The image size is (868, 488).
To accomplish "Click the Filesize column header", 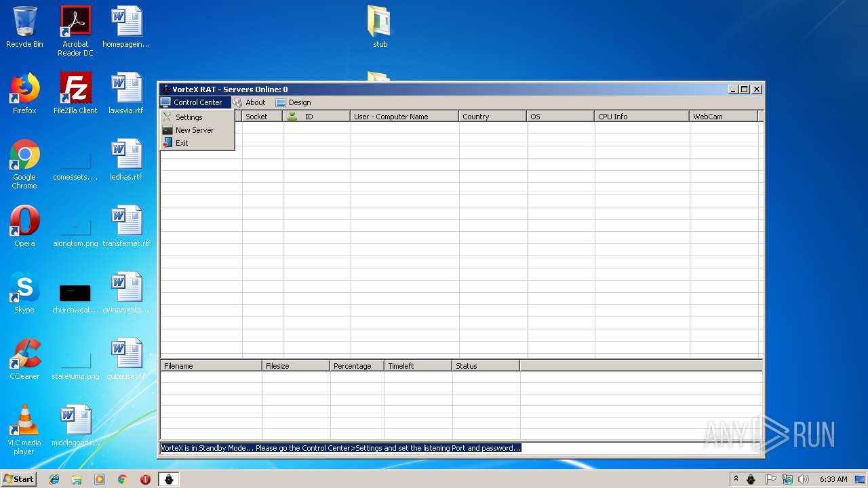I will (296, 366).
